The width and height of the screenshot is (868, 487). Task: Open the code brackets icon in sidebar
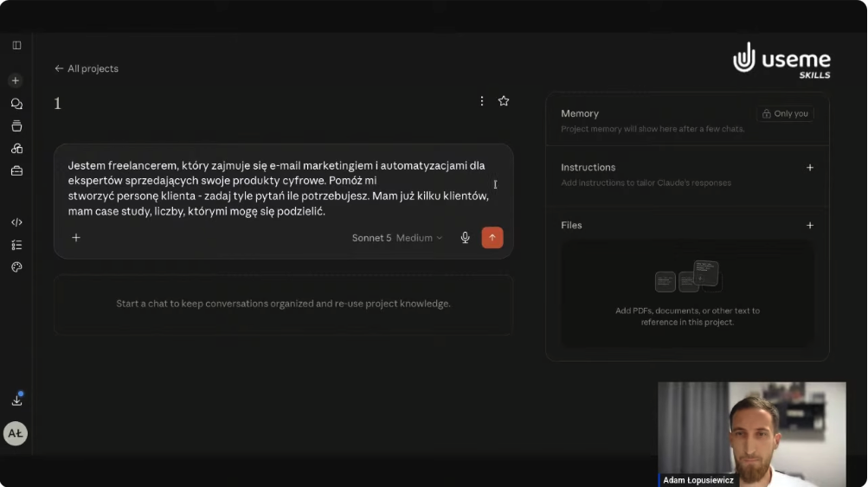point(16,222)
